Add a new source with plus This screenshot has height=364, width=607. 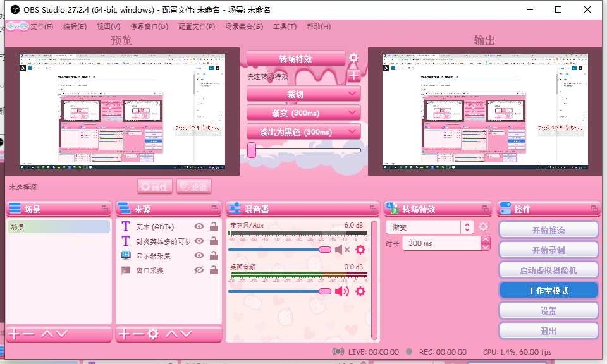point(124,334)
